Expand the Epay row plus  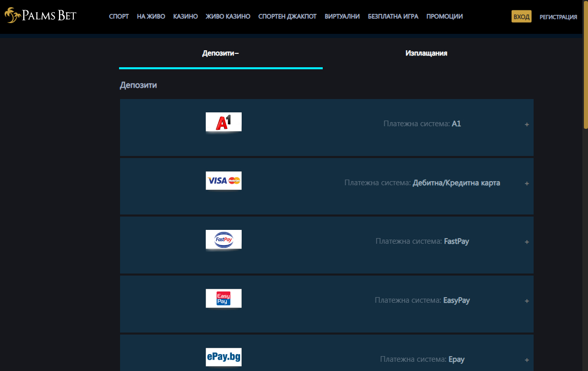(x=527, y=360)
